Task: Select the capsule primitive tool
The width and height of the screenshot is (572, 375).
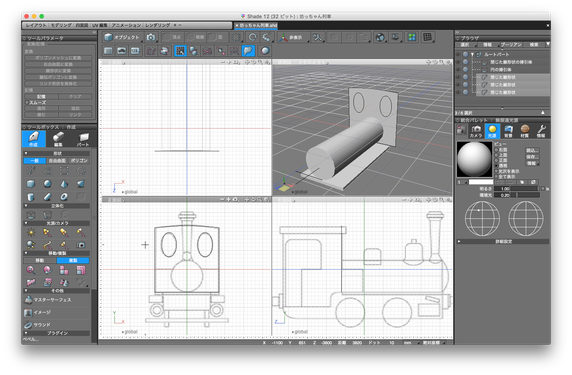Action: [47, 197]
